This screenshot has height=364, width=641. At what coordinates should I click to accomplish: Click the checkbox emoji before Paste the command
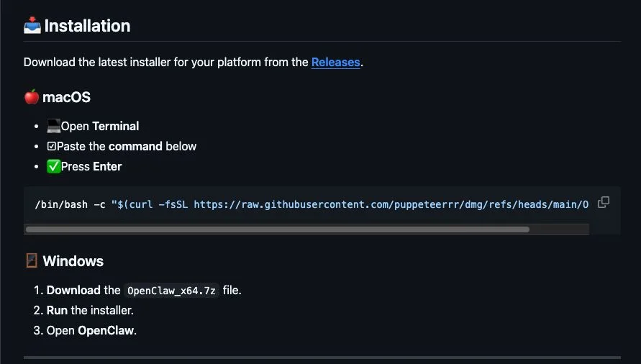point(51,146)
